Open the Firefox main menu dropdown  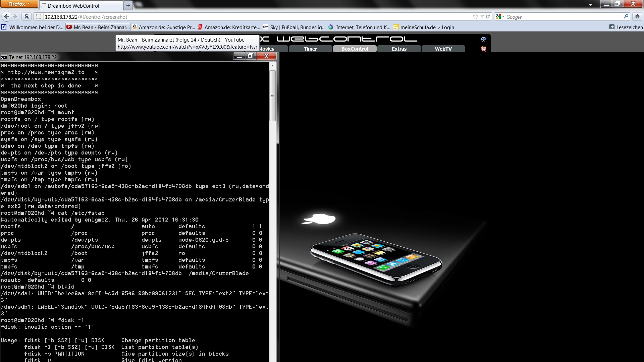[19, 4]
